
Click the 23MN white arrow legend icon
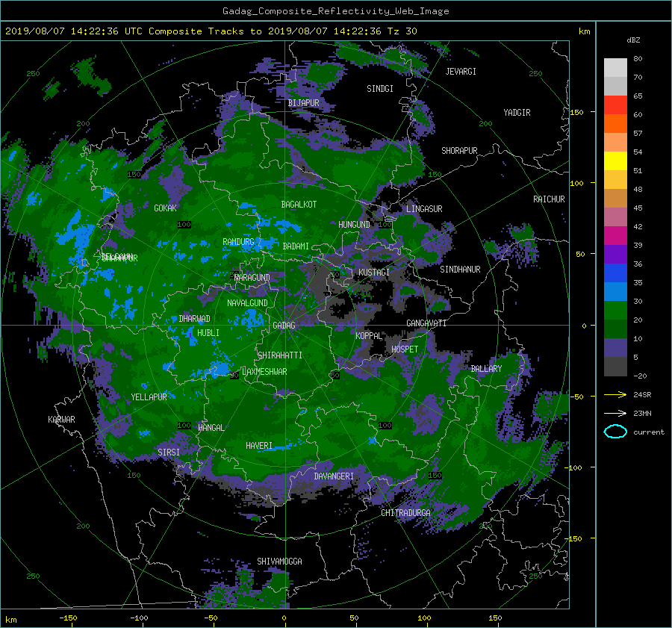(x=615, y=413)
